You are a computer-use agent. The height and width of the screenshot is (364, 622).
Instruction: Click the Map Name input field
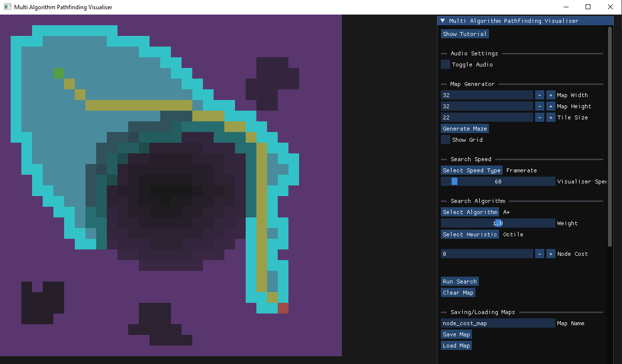pyautogui.click(x=498, y=323)
